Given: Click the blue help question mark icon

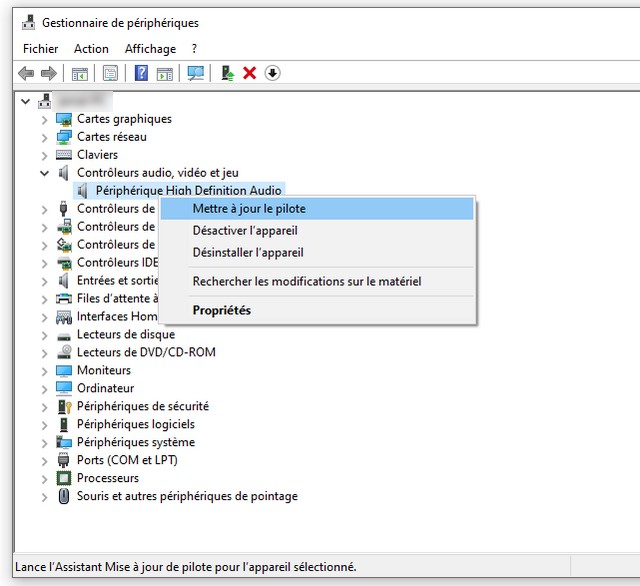Looking at the screenshot, I should pyautogui.click(x=141, y=73).
